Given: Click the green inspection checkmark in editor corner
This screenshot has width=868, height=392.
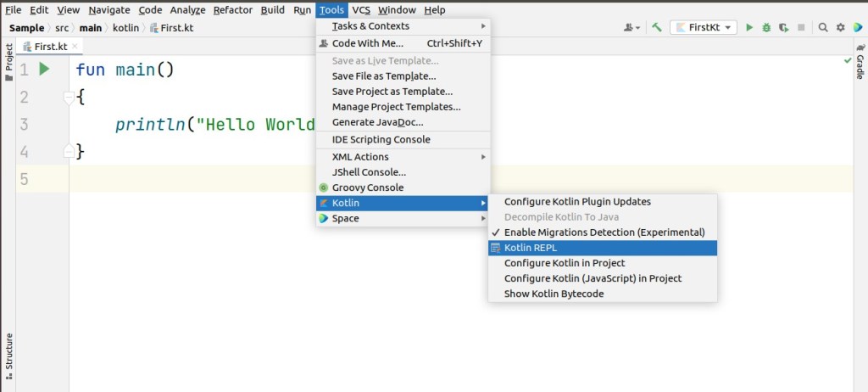Looking at the screenshot, I should click(x=848, y=60).
